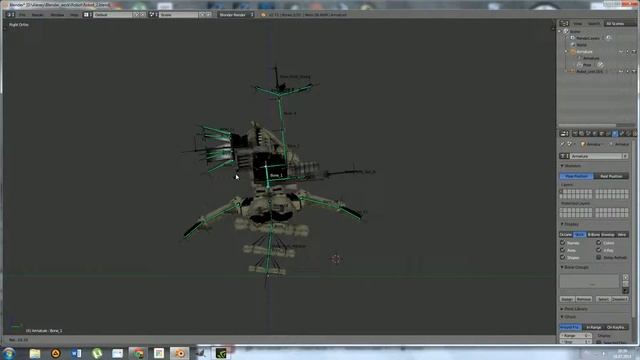
Task: Open the outliner Search menu
Action: (594, 24)
